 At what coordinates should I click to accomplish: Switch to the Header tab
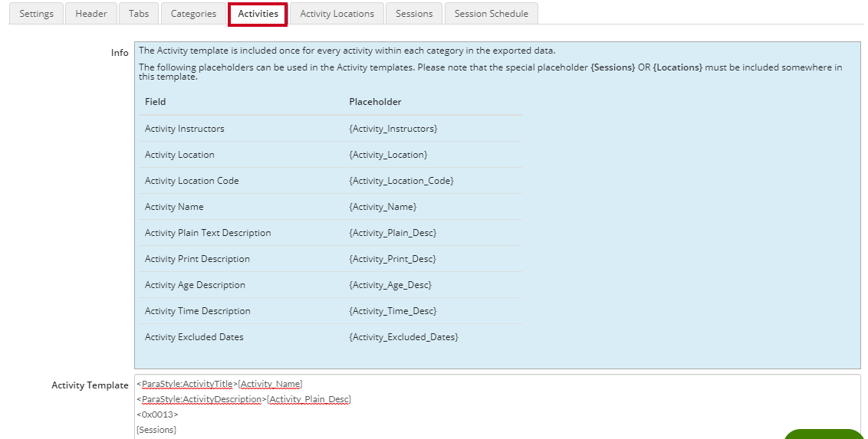[x=90, y=14]
